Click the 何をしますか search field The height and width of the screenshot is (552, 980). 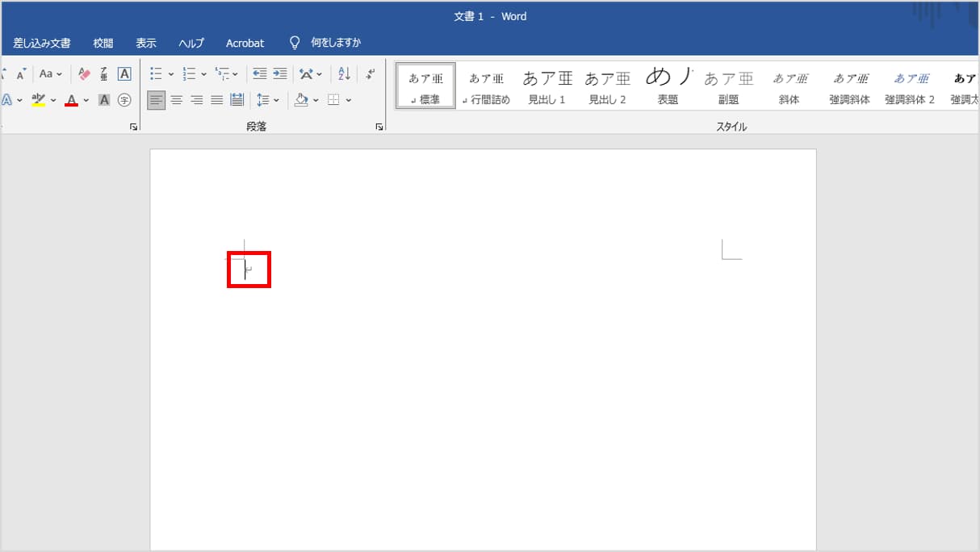[336, 43]
